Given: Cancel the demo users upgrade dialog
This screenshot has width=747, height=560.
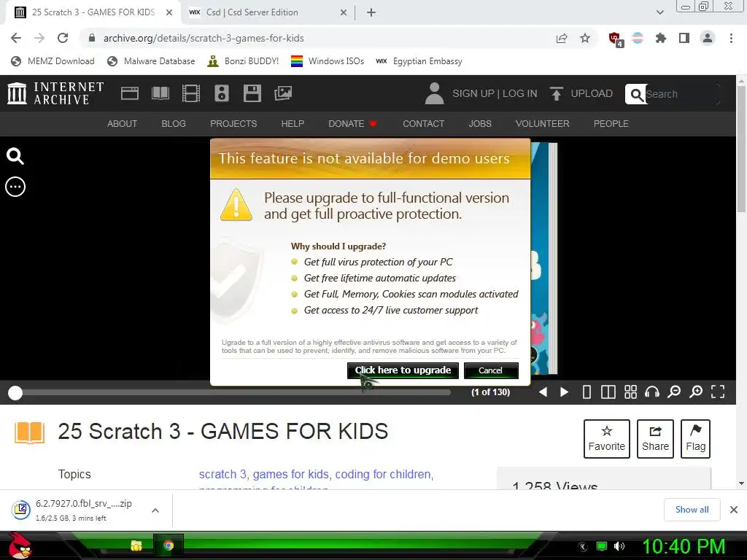Looking at the screenshot, I should [491, 370].
